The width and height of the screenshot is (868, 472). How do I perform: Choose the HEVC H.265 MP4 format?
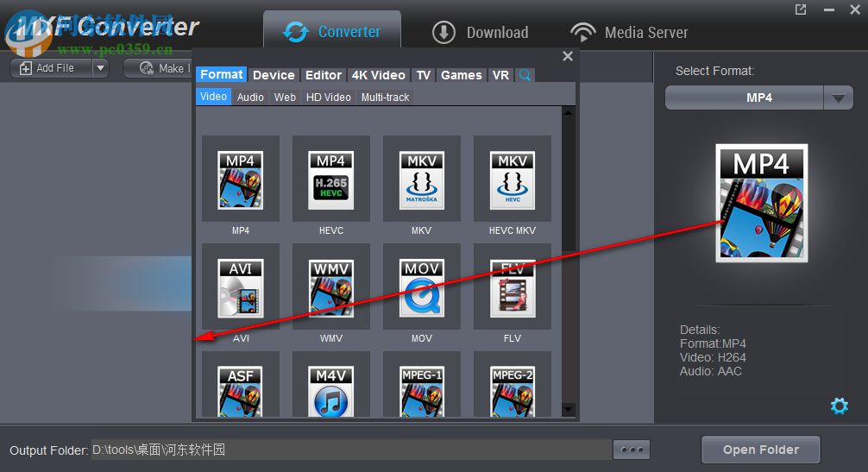331,179
